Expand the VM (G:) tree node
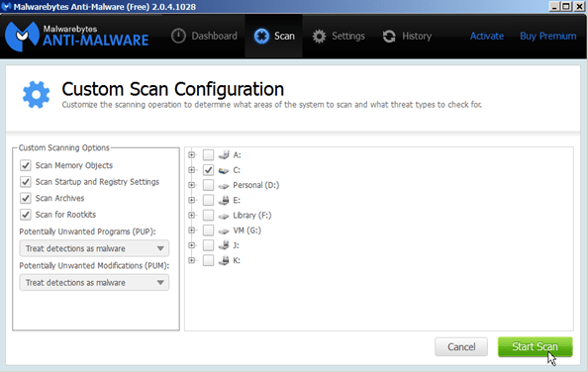 click(192, 230)
